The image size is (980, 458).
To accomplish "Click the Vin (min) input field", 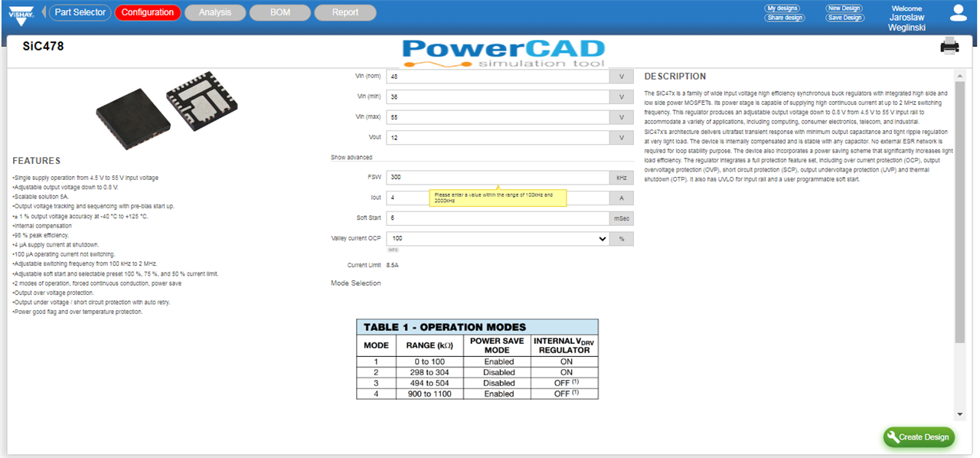I will pyautogui.click(x=498, y=97).
